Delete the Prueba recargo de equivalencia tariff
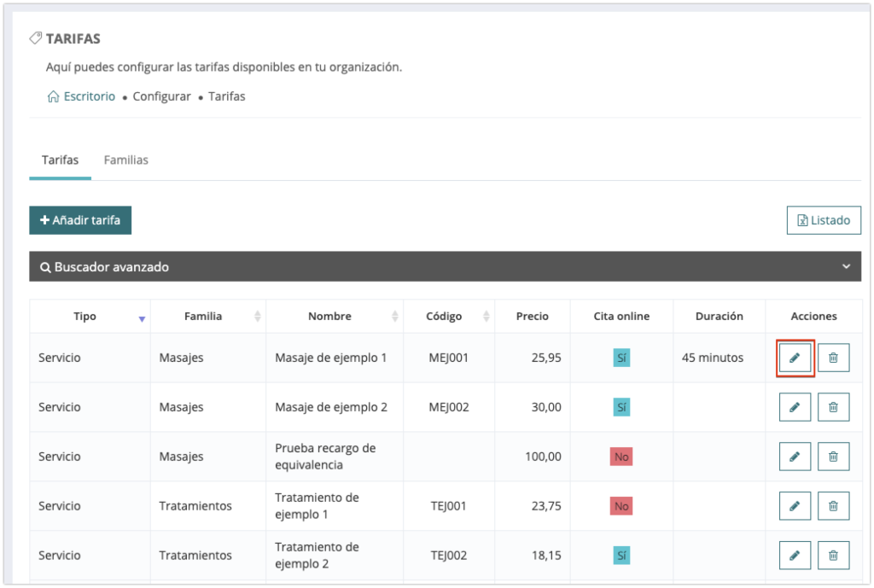The width and height of the screenshot is (874, 588). (x=833, y=457)
